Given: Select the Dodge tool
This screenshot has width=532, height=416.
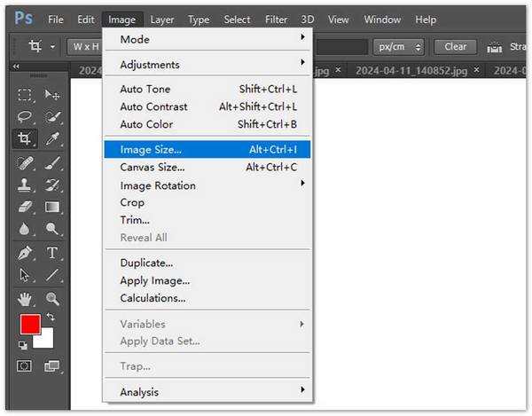Looking at the screenshot, I should [x=52, y=229].
